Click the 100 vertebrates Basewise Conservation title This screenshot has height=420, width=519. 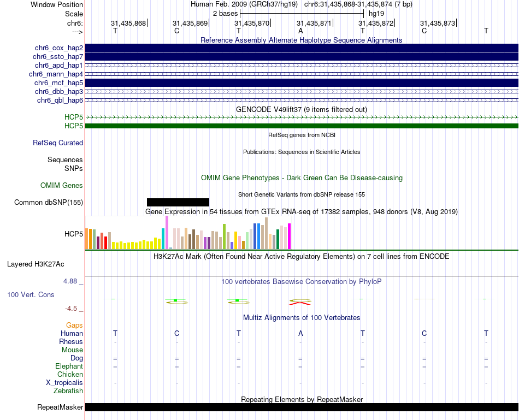tap(302, 282)
